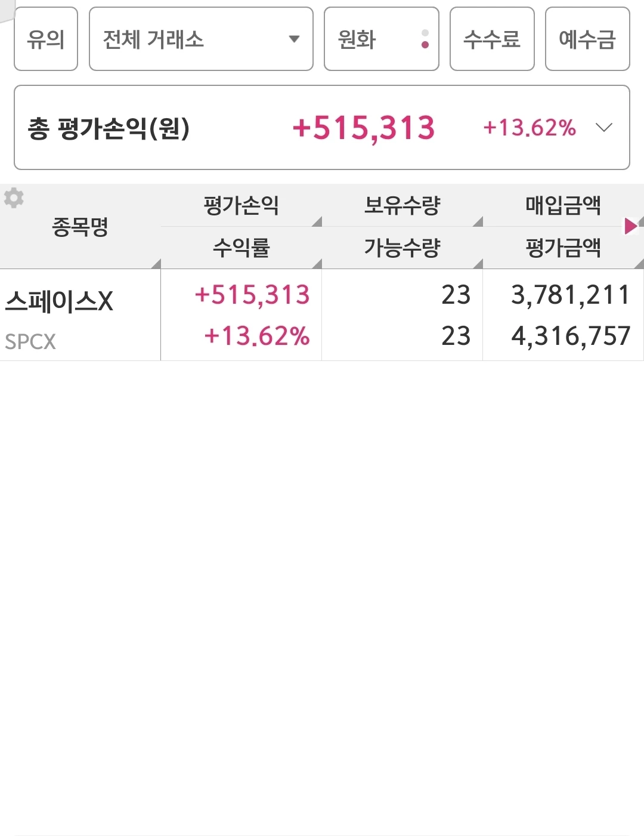Sort by 매입금액 column header

point(563,206)
